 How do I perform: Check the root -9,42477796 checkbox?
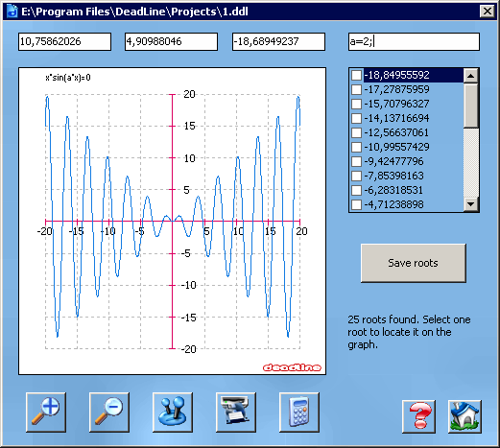[x=356, y=161]
